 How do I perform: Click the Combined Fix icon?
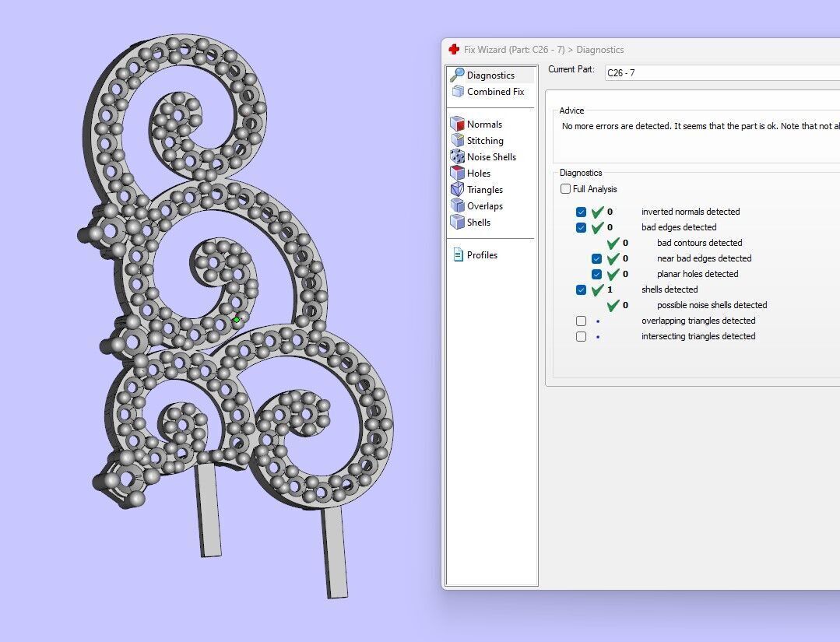(x=458, y=92)
